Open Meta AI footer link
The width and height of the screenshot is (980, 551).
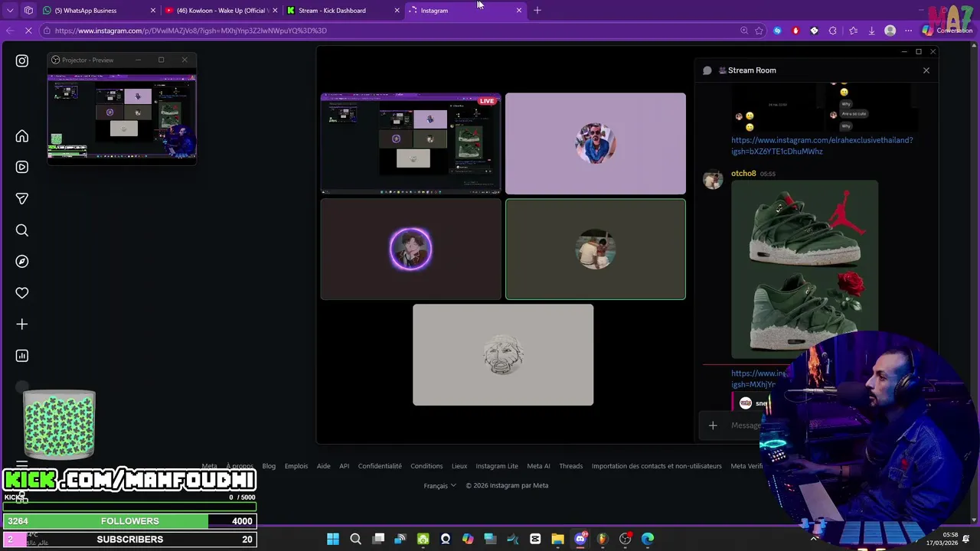click(538, 466)
